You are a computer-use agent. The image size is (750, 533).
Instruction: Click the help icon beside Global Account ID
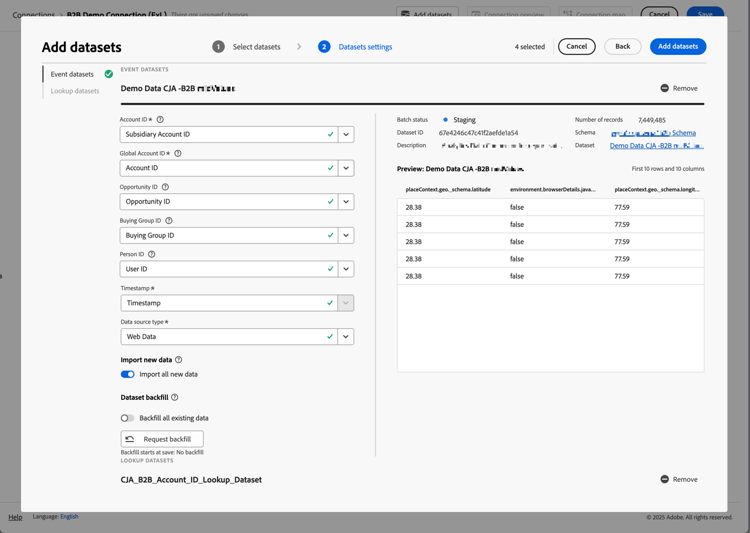click(178, 153)
